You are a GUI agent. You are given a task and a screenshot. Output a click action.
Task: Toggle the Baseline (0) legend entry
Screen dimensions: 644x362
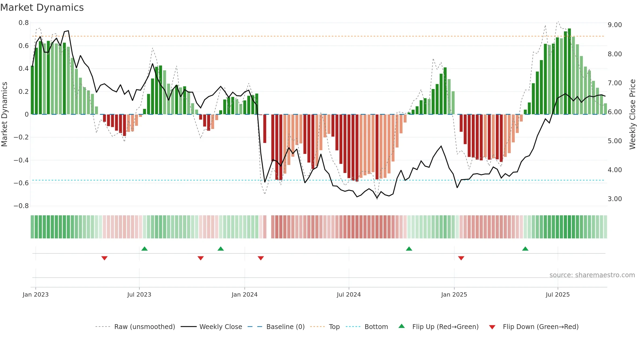pyautogui.click(x=276, y=327)
